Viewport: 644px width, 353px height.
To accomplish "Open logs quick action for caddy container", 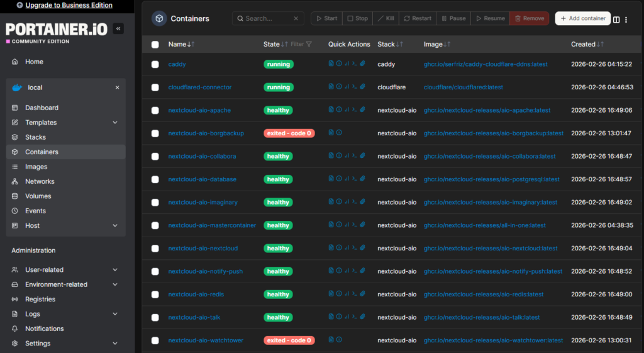I will [331, 64].
